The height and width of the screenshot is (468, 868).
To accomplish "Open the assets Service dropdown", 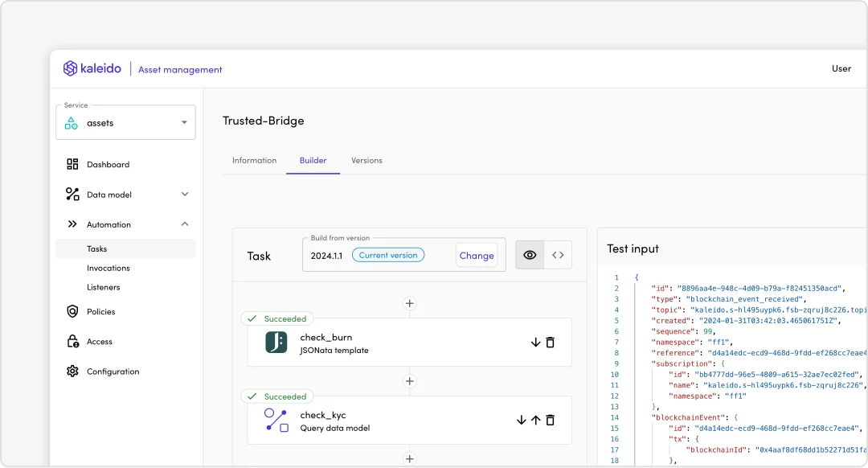I will point(125,122).
